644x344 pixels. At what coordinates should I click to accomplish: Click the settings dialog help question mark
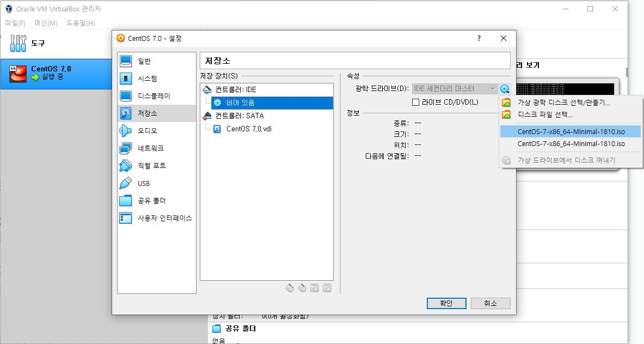pyautogui.click(x=479, y=38)
